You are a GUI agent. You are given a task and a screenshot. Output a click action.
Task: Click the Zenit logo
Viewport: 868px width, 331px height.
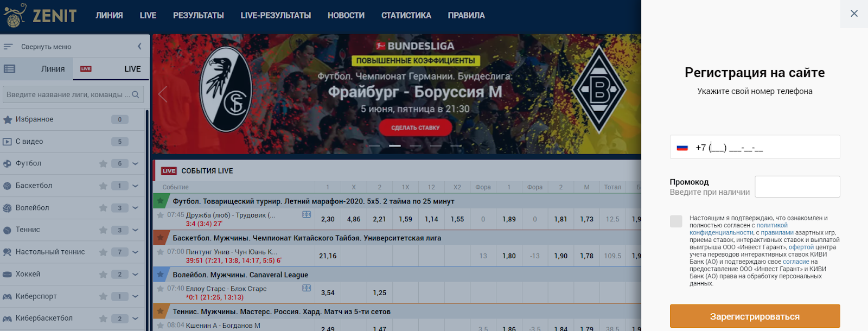[x=40, y=15]
